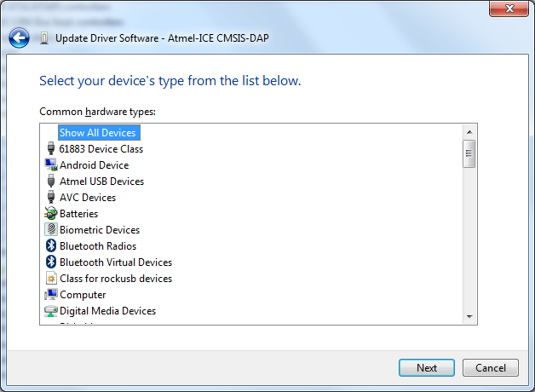Click the Batteries icon
This screenshot has height=392, width=535.
[50, 214]
